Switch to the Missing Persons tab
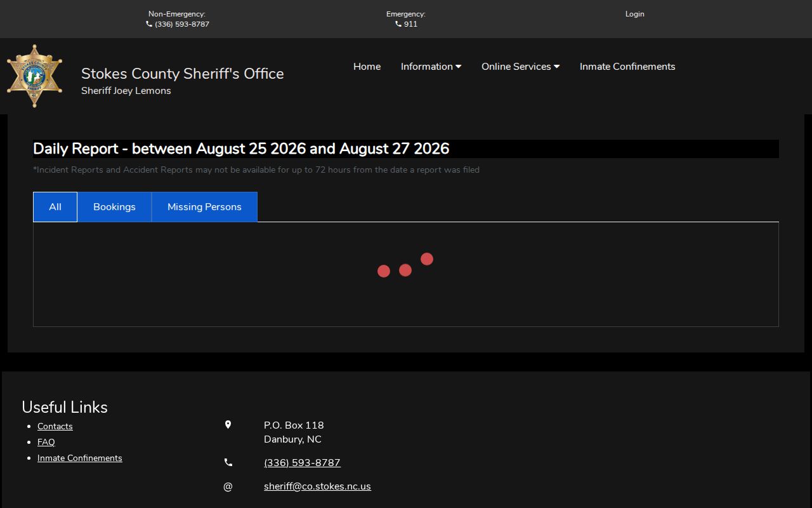This screenshot has height=508, width=812. click(x=204, y=207)
